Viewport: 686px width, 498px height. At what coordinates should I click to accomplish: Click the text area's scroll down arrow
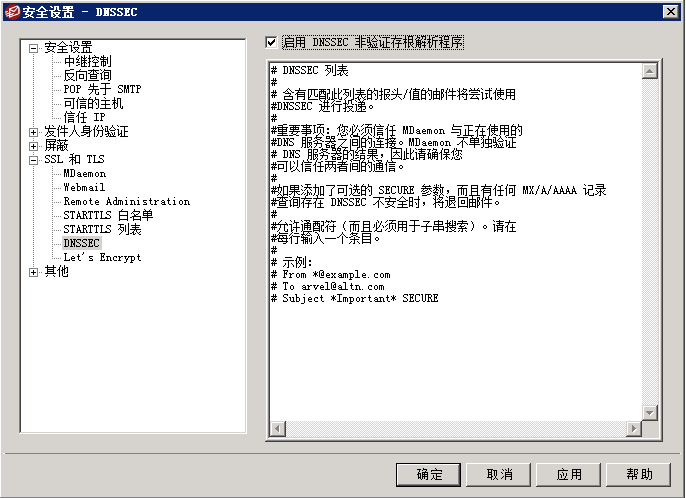pyautogui.click(x=650, y=413)
